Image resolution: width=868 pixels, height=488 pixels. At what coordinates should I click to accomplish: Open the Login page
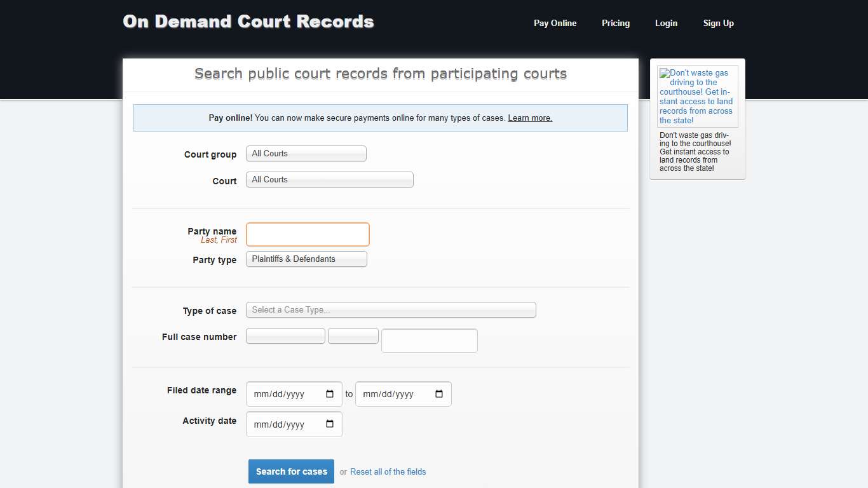coord(666,23)
